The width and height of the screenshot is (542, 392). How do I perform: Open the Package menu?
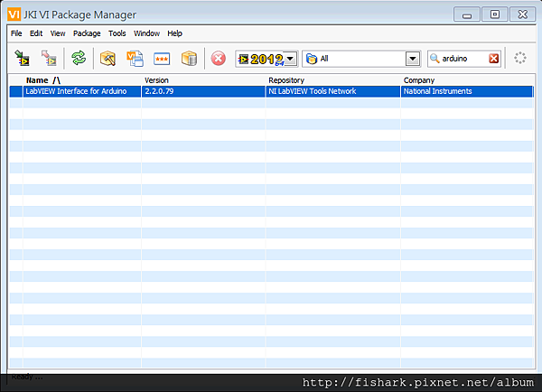pos(87,33)
